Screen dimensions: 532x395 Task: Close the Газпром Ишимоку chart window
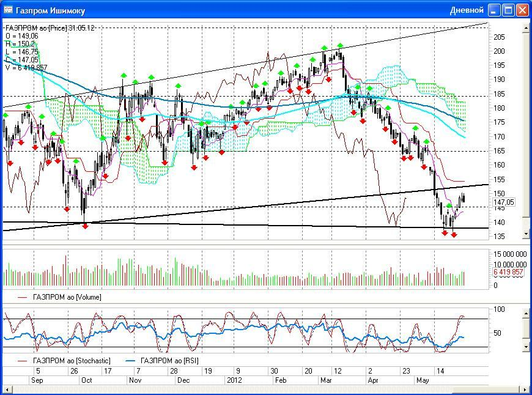click(x=522, y=10)
